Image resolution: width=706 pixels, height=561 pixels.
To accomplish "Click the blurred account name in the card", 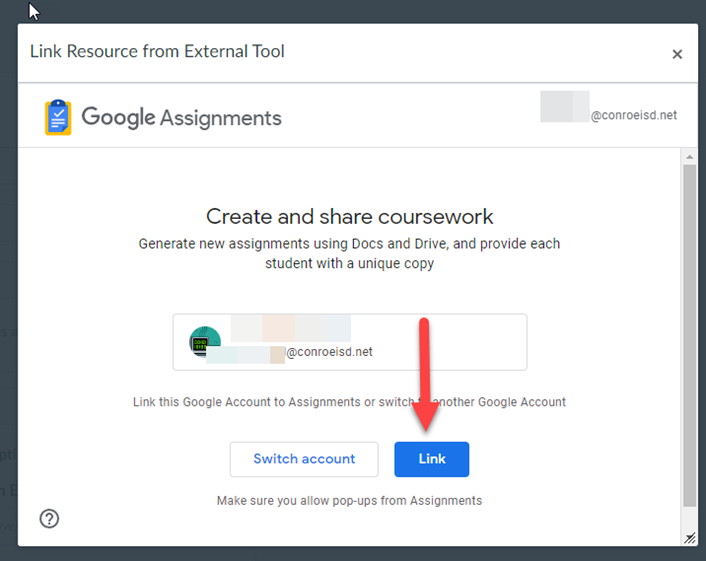I will click(290, 328).
